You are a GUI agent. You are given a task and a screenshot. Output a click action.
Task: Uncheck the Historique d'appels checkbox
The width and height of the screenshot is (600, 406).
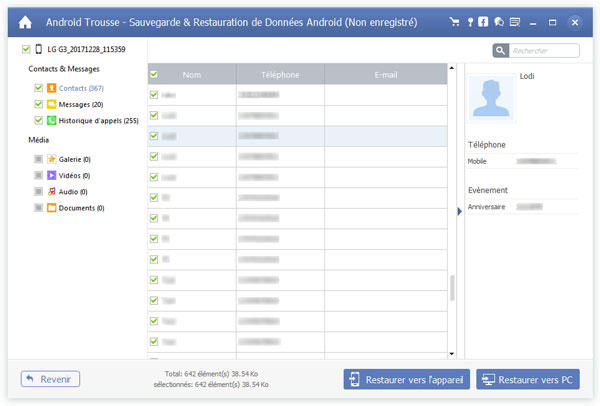(38, 120)
